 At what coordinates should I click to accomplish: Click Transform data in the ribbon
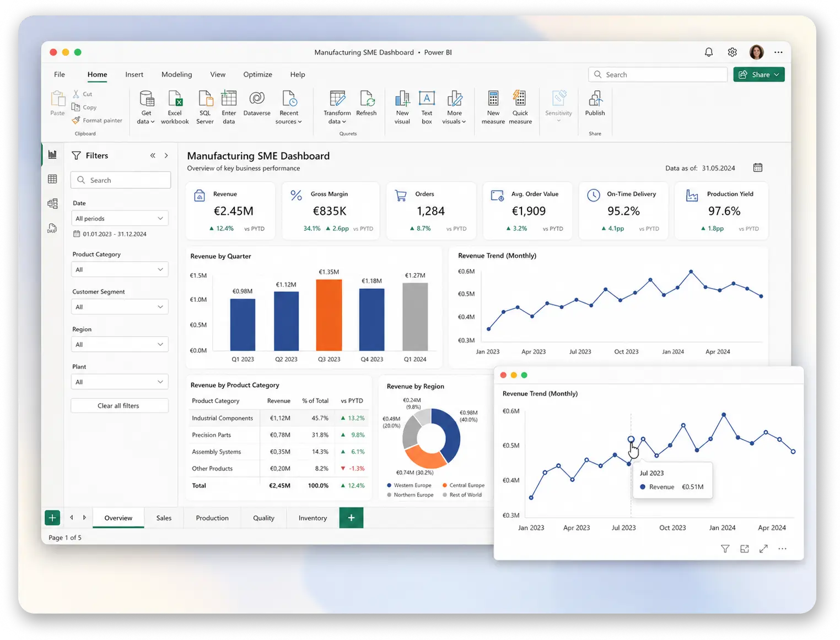click(x=337, y=107)
